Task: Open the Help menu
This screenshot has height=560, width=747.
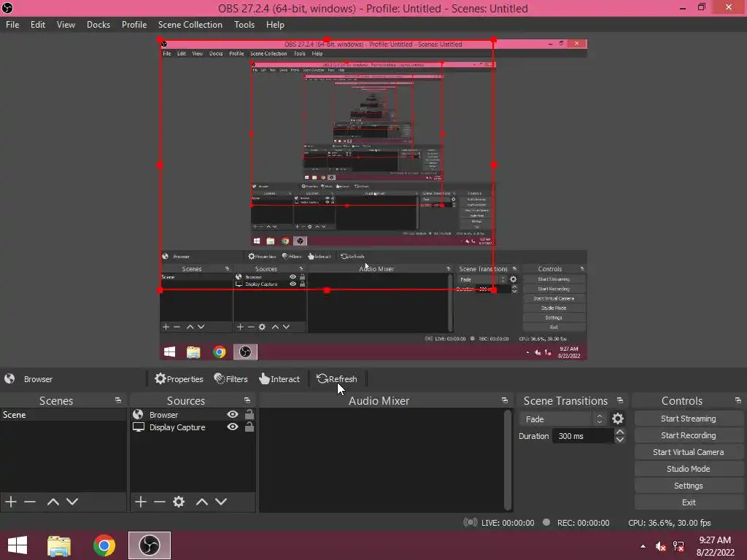Action: point(275,25)
